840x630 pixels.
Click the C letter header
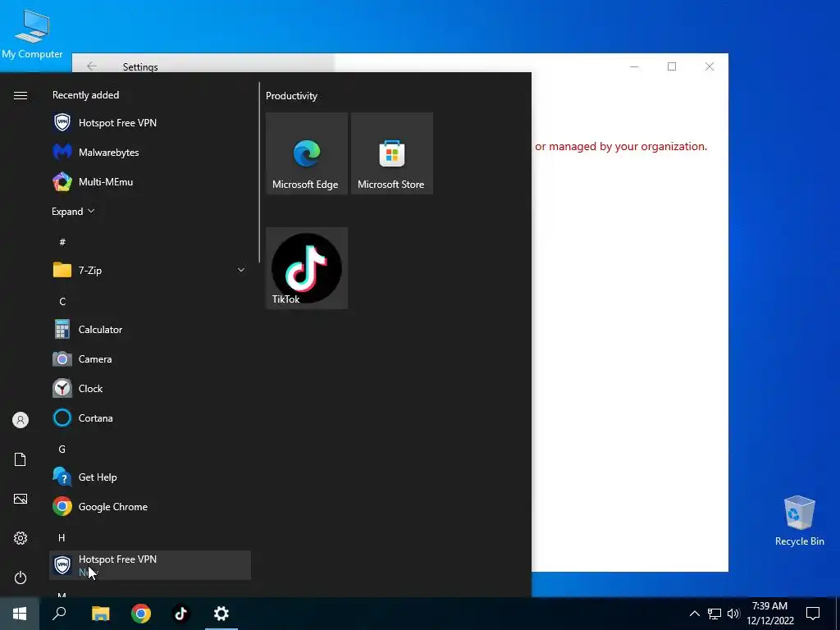pos(62,302)
